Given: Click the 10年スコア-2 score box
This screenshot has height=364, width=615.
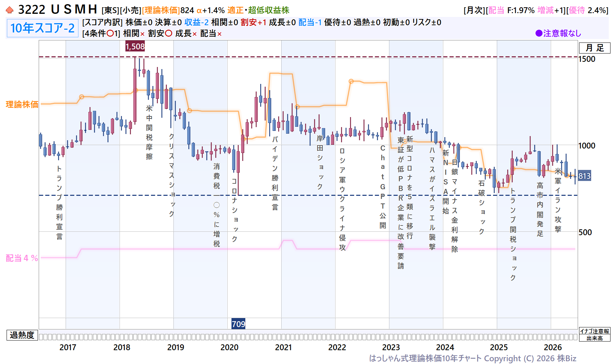Looking at the screenshot, I should 42,28.
